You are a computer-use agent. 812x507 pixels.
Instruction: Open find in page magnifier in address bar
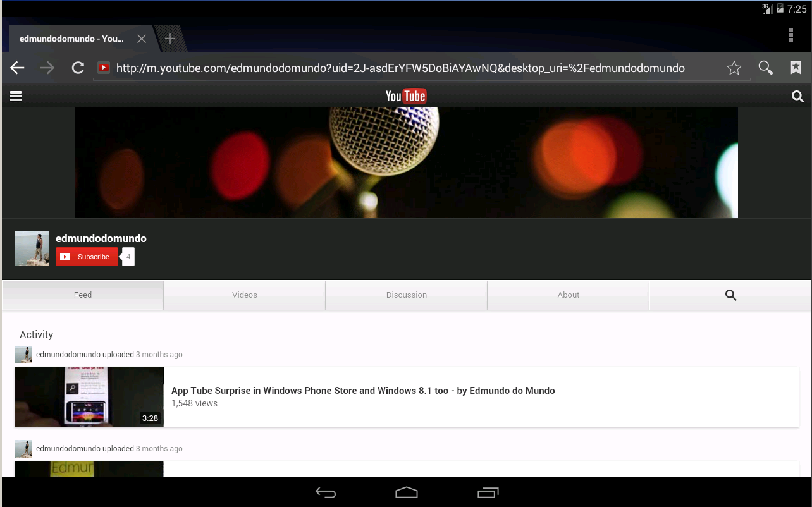(x=766, y=68)
